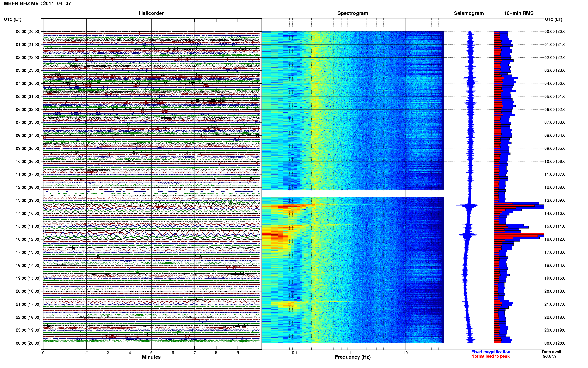Image resolution: width=588 pixels, height=368 pixels.
Task: Click left-axis time label "14:00 (10:00)"
Action: point(28,213)
